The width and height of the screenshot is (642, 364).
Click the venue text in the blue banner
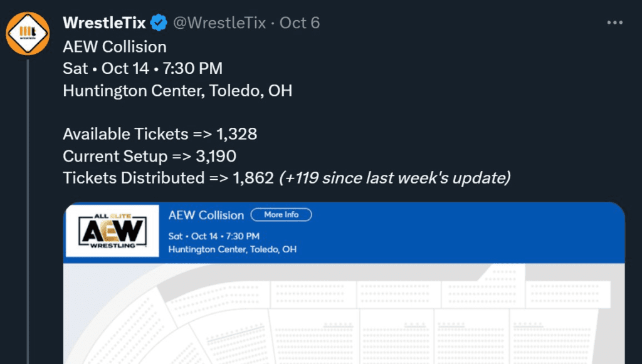(x=232, y=249)
